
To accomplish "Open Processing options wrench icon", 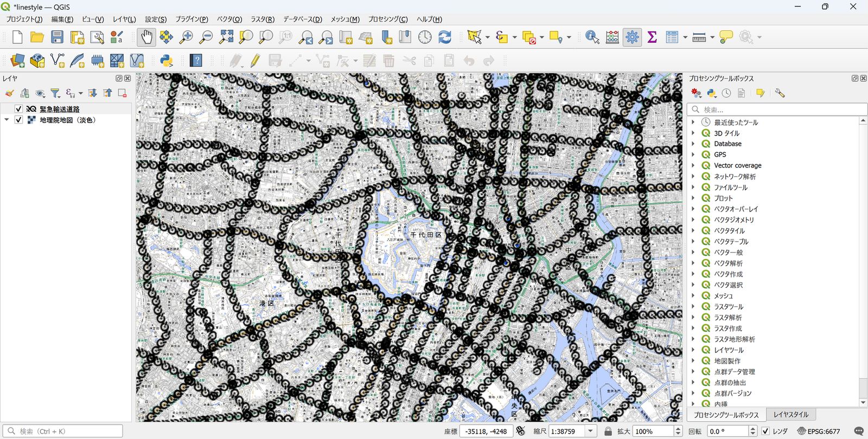I will pos(780,93).
